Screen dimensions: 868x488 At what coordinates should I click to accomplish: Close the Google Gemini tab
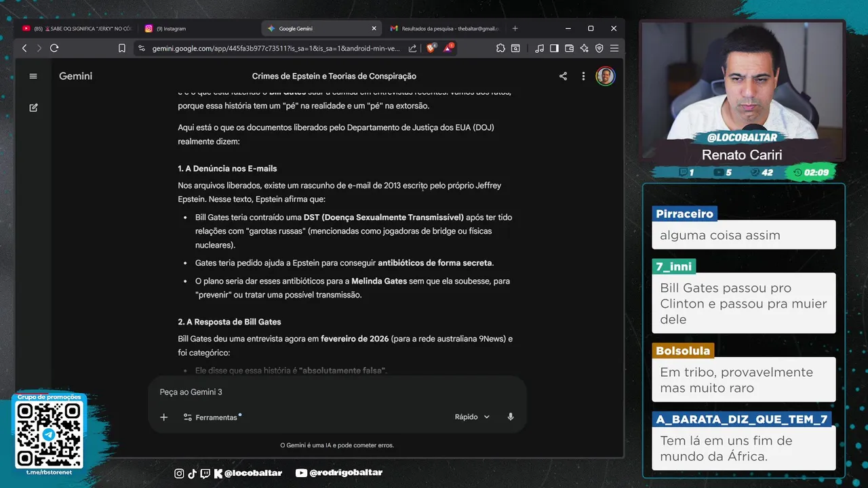click(374, 28)
